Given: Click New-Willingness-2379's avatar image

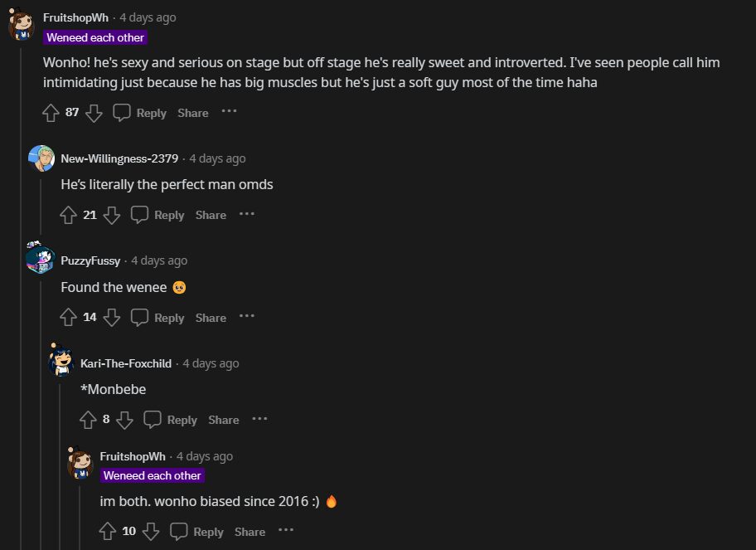Looking at the screenshot, I should coord(41,158).
